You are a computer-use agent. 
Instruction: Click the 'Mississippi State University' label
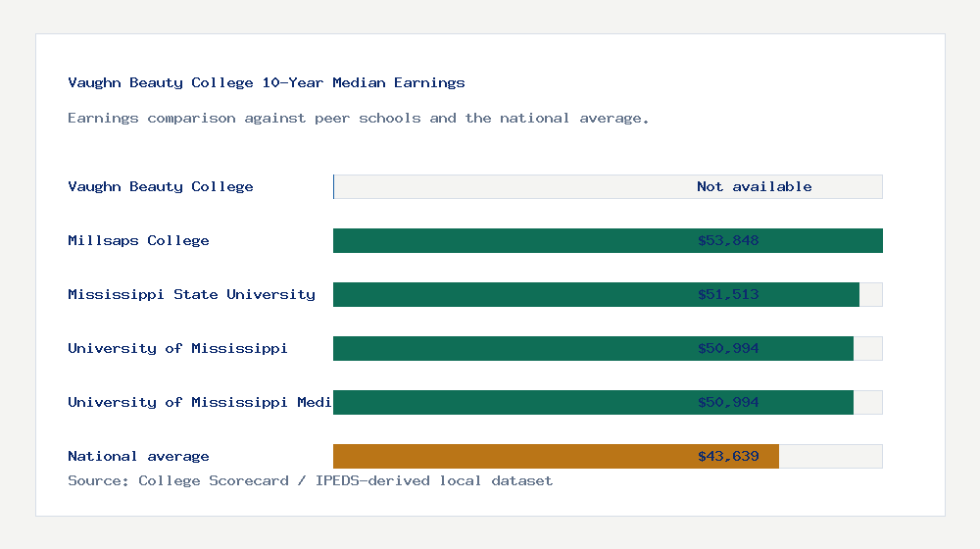click(192, 294)
